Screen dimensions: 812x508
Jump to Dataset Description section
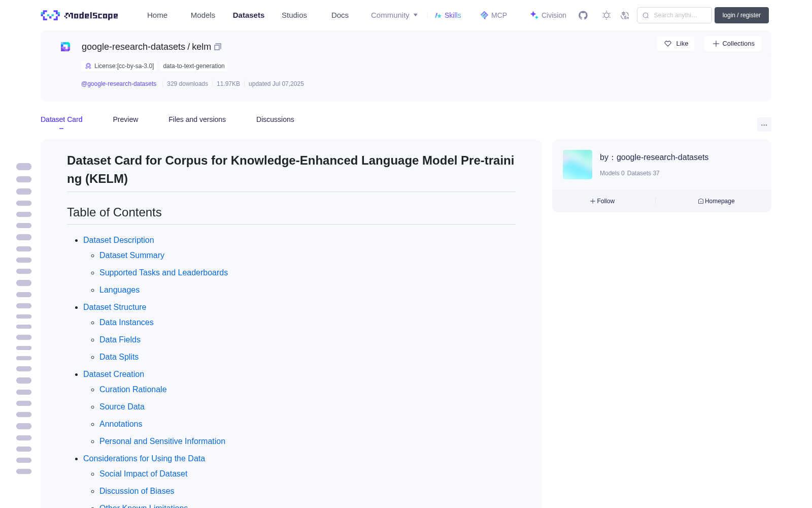(x=119, y=240)
